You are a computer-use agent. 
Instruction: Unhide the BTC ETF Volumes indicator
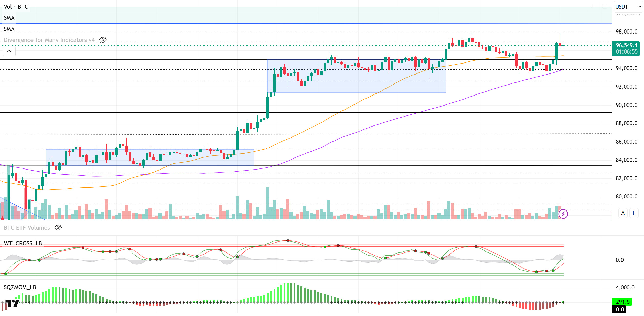click(x=58, y=228)
